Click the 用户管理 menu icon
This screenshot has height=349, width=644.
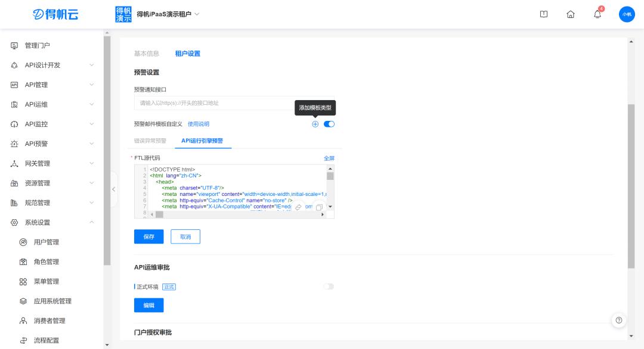[23, 242]
